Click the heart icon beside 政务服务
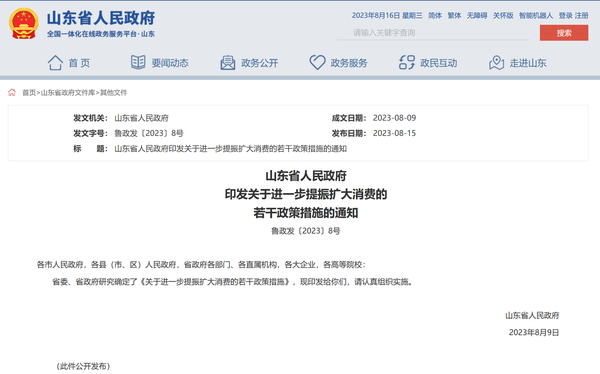Image resolution: width=600 pixels, height=374 pixels. [317, 62]
